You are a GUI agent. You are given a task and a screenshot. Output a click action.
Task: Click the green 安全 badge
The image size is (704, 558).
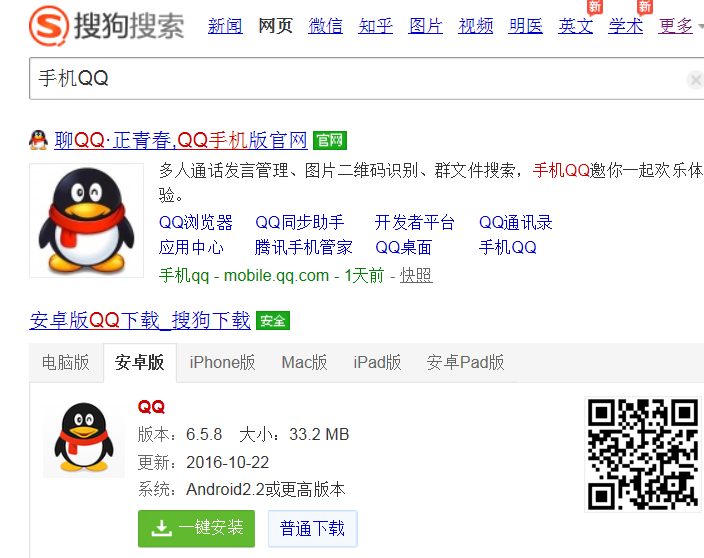tap(273, 321)
